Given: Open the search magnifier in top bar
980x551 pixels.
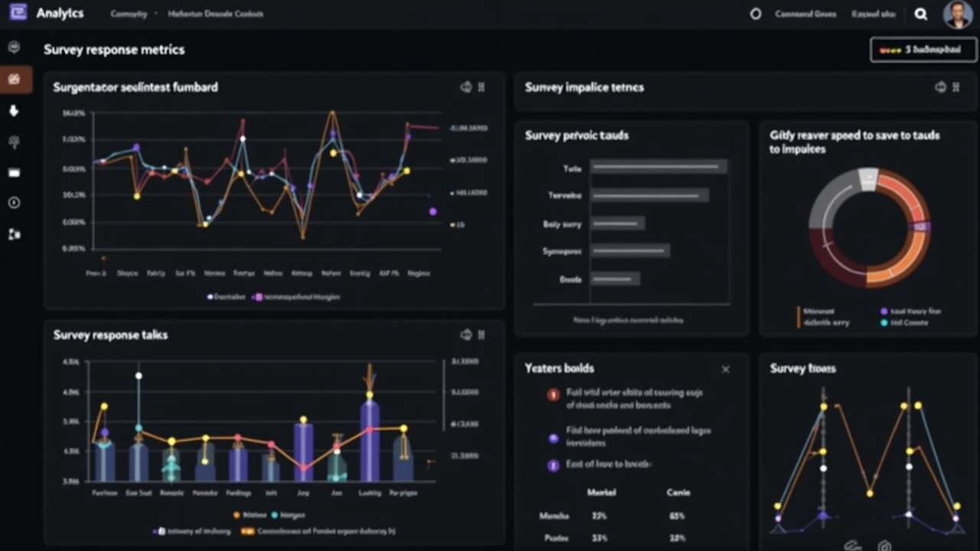Looking at the screenshot, I should pos(921,14).
